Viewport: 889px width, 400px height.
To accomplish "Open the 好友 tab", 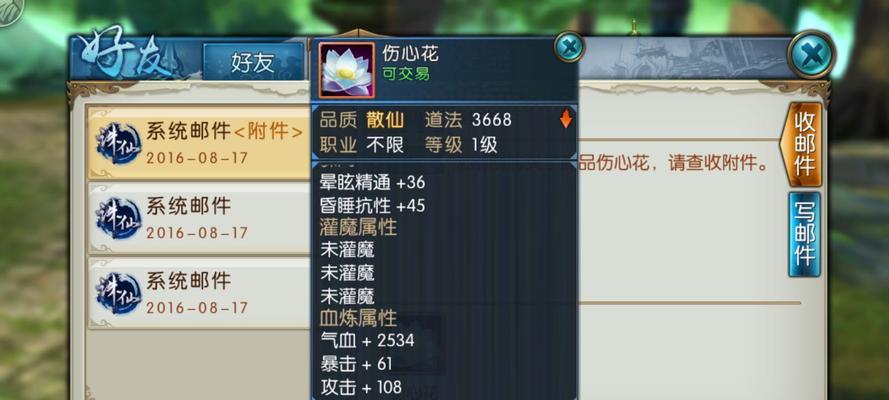I will [x=253, y=62].
